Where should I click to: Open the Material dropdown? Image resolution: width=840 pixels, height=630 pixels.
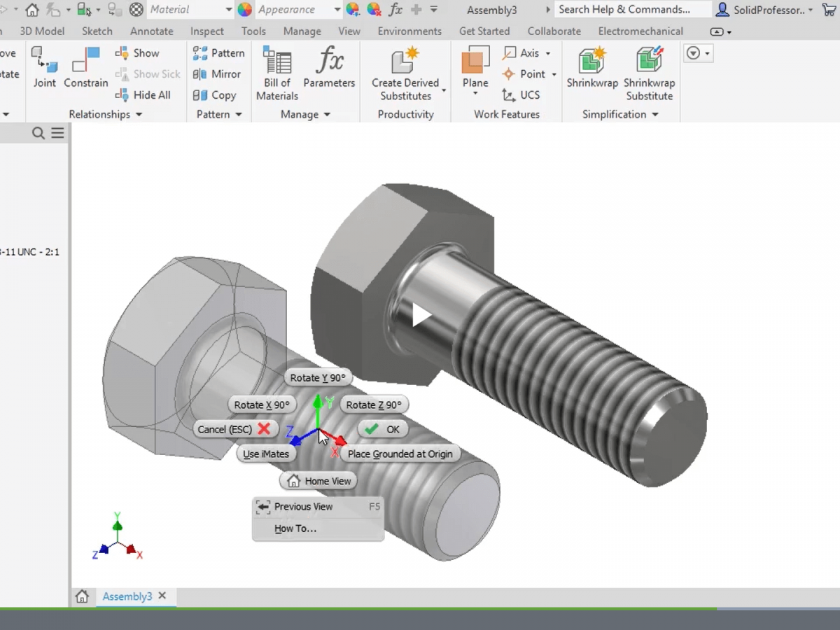click(x=228, y=10)
